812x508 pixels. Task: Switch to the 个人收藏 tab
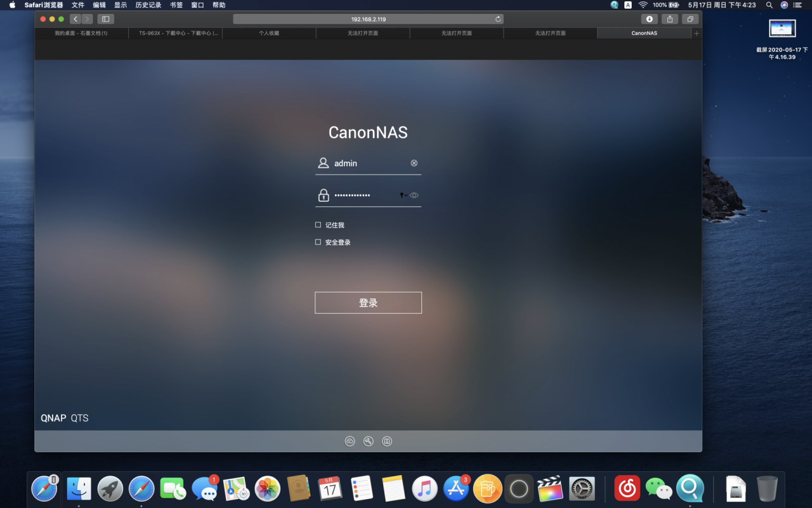pyautogui.click(x=269, y=33)
